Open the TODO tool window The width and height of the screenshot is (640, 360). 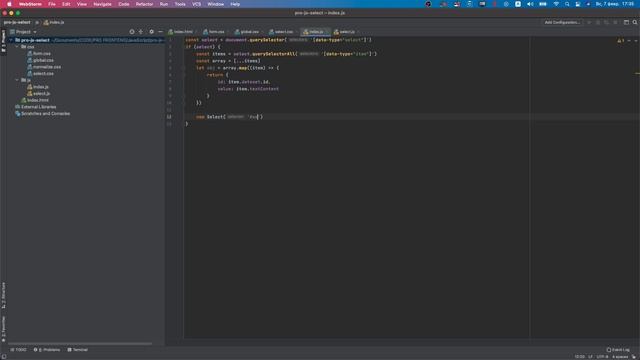18,350
